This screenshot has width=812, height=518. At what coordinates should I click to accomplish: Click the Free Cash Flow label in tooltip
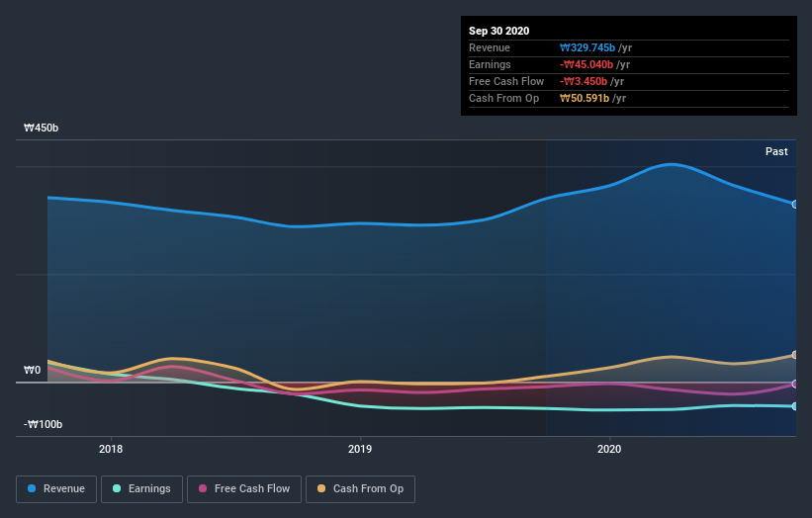(506, 81)
